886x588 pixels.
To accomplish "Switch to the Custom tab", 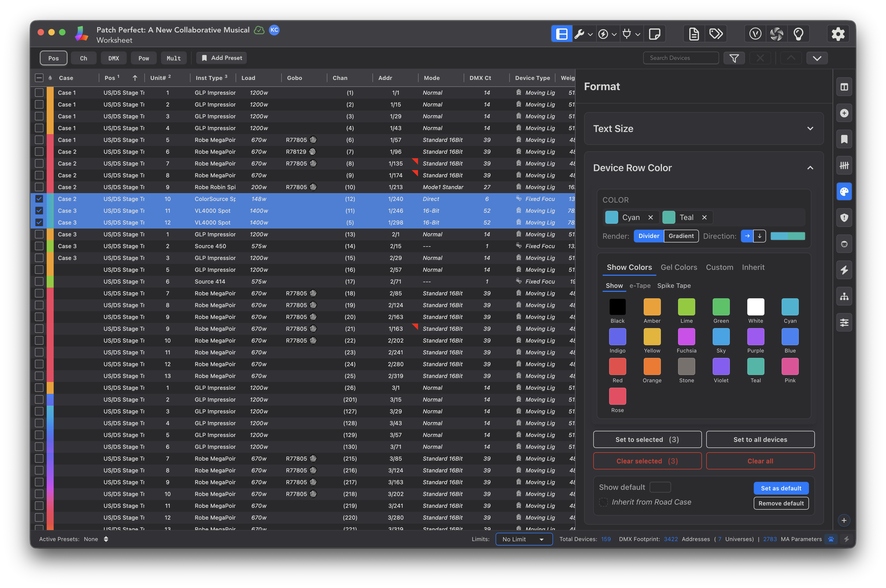I will (719, 267).
